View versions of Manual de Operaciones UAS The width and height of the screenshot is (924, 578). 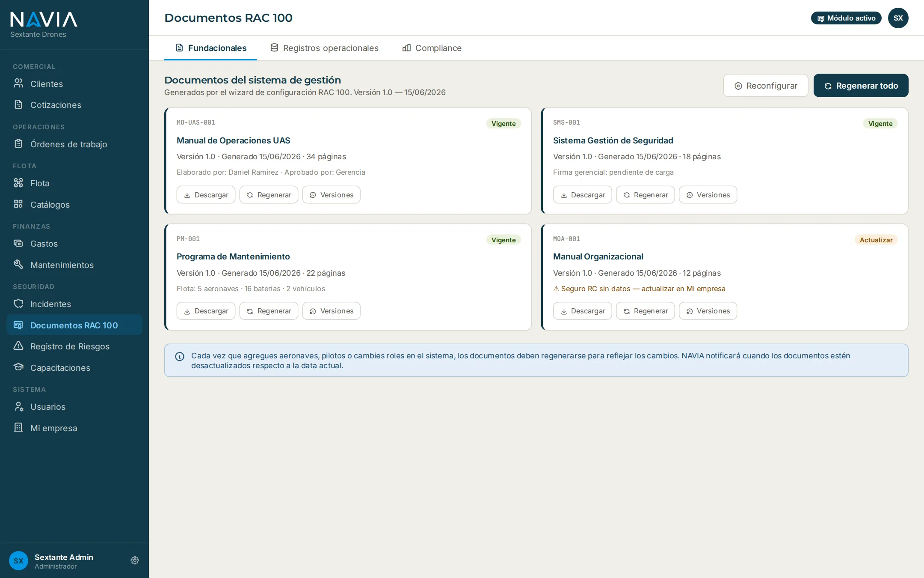coord(332,195)
